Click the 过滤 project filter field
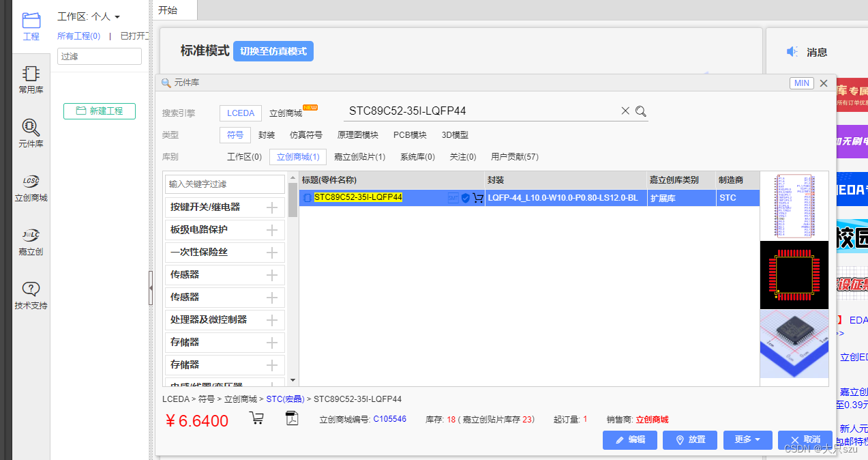 (100, 57)
